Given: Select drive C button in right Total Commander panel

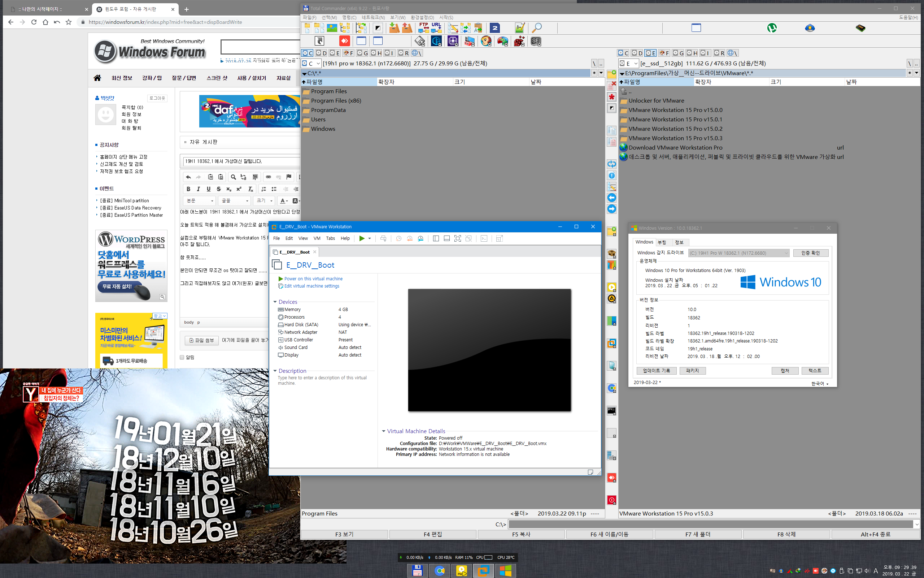Looking at the screenshot, I should 623,53.
